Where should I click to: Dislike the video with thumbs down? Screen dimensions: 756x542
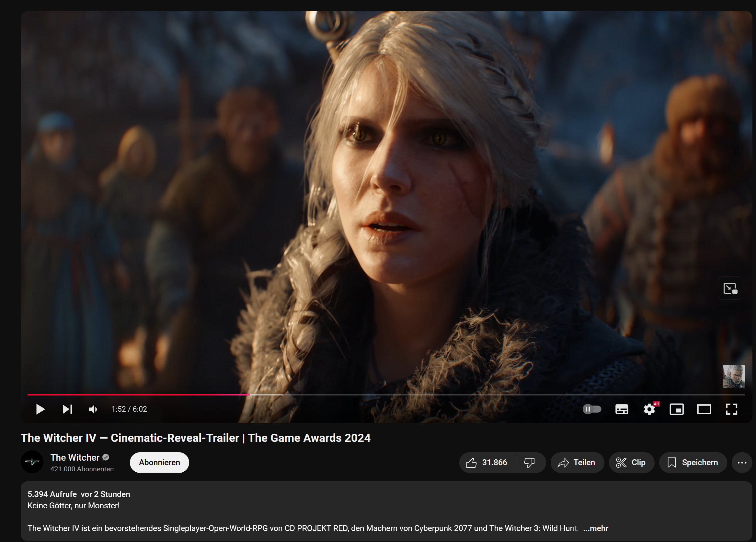[529, 463]
